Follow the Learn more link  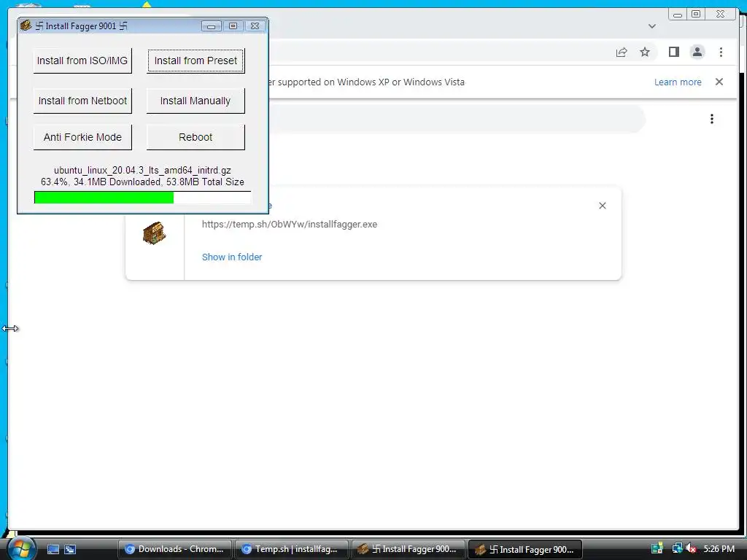pos(678,82)
